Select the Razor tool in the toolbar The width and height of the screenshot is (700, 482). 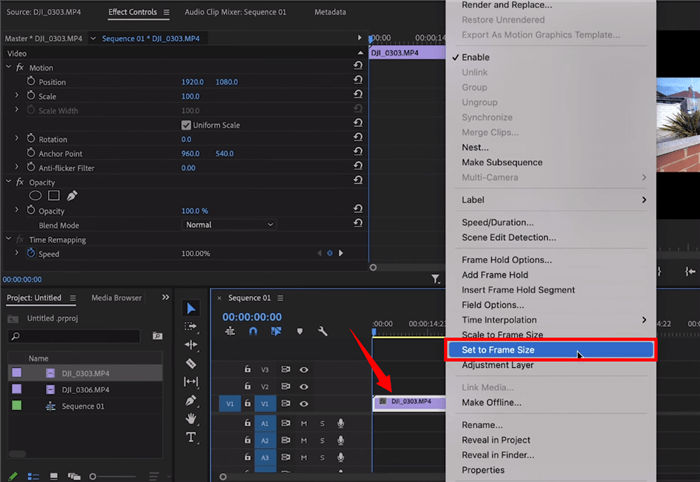point(192,363)
